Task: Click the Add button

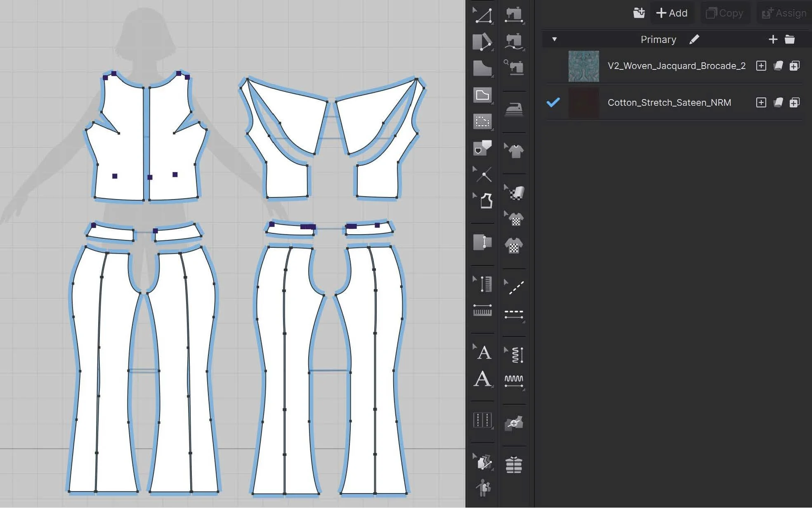Action: tap(672, 13)
